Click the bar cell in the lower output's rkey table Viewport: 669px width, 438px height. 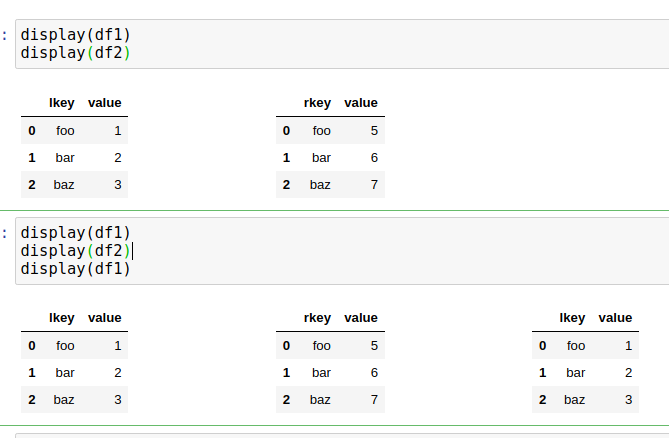tap(321, 373)
